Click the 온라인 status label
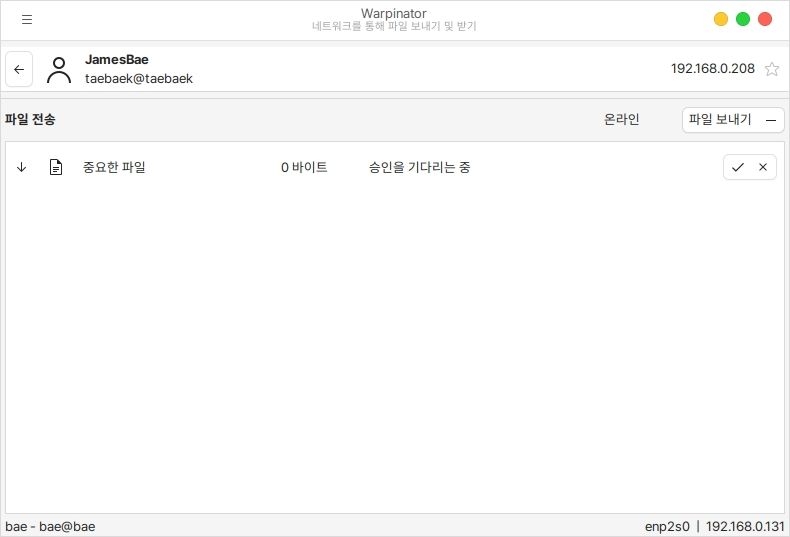The height and width of the screenshot is (537, 790). click(621, 120)
